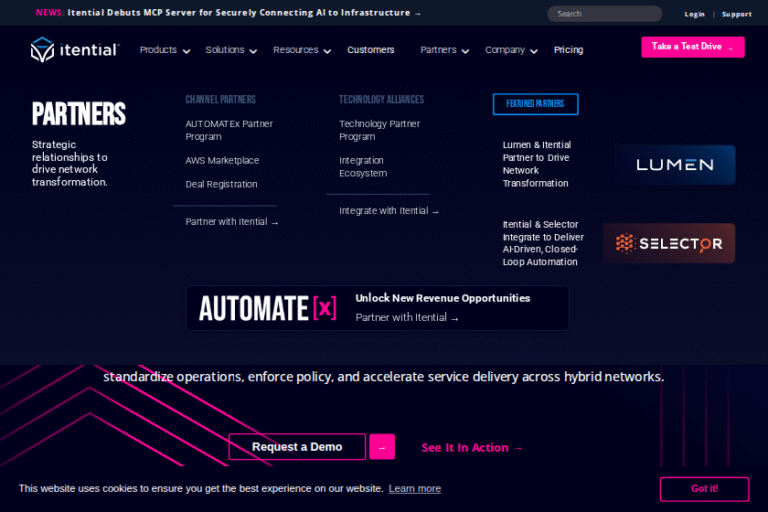Open the Company dropdown menu
The image size is (768, 512).
pyautogui.click(x=511, y=50)
